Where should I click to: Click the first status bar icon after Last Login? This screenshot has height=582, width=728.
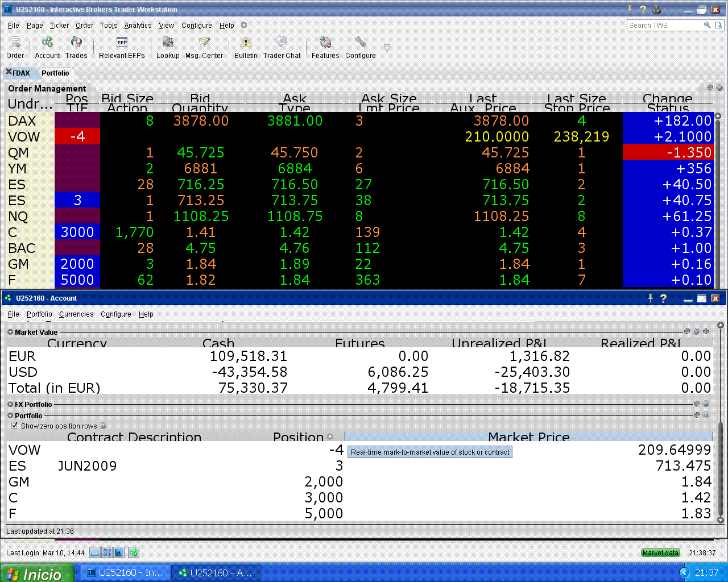[x=95, y=552]
